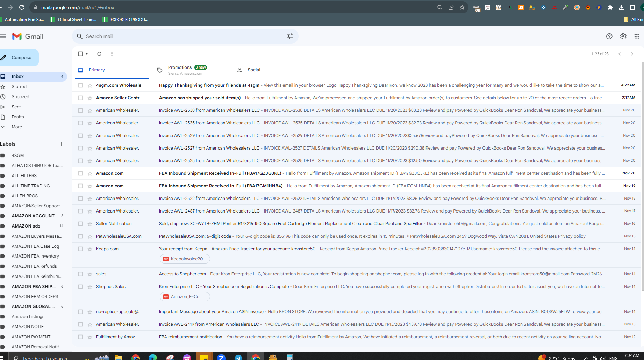The image size is (644, 360).
Task: Go to older messages arrow
Action: 632,54
